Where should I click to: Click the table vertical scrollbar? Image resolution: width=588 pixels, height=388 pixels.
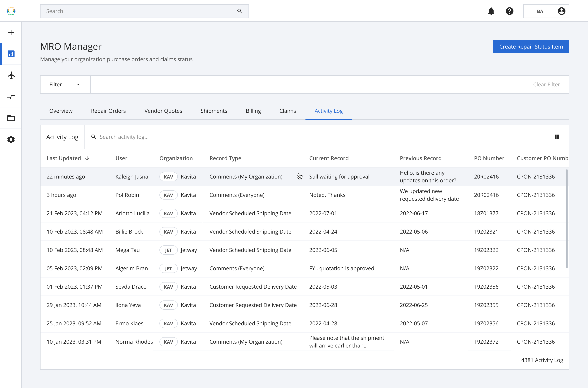567,219
